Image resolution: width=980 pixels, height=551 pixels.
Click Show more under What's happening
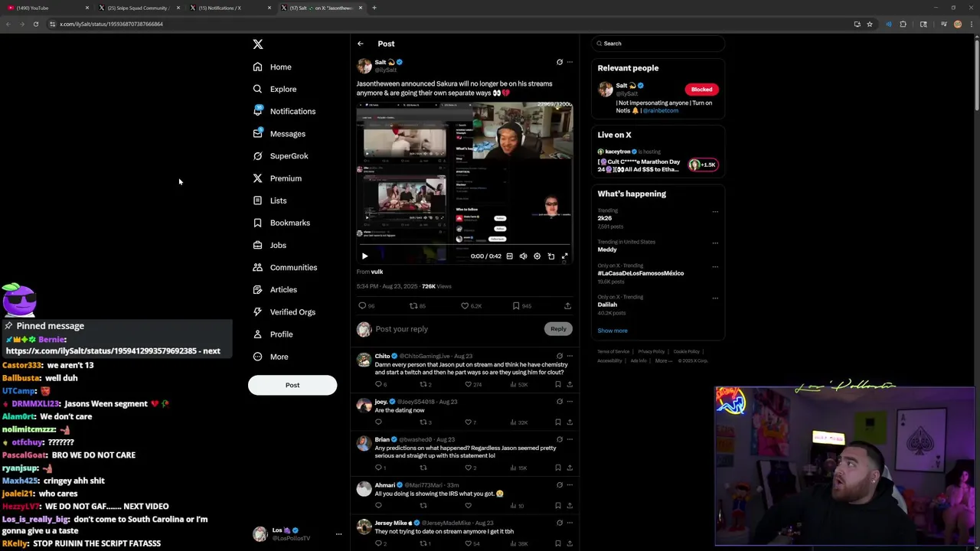tap(612, 331)
